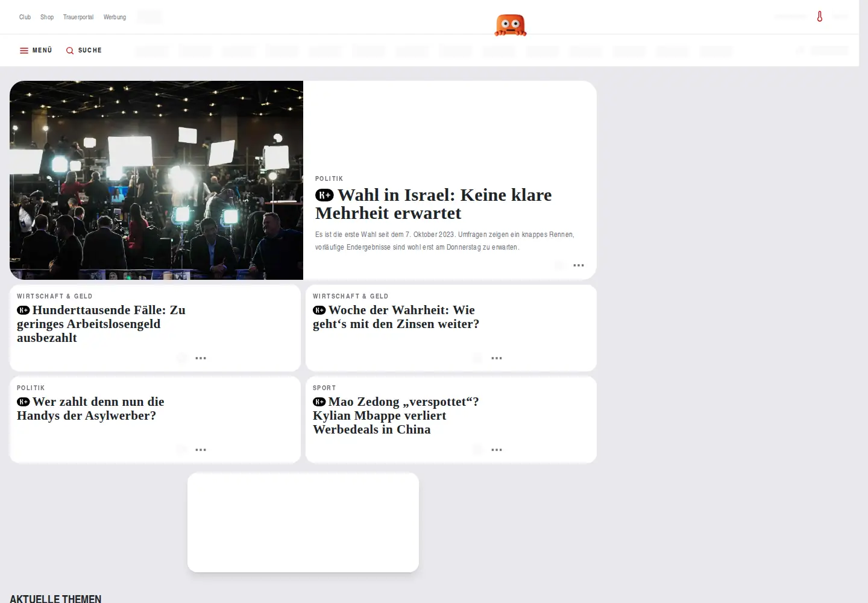868x603 pixels.
Task: Click K+ badge on Woche der Wahrheit article
Action: pyautogui.click(x=319, y=310)
